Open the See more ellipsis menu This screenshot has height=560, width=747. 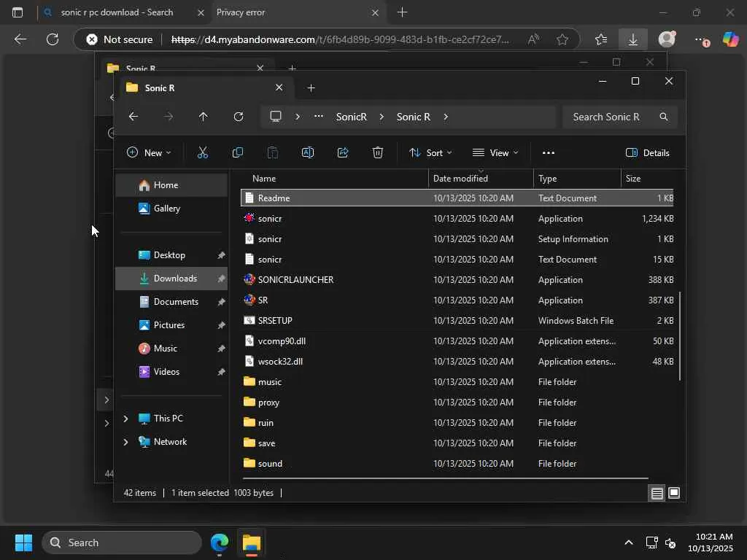click(549, 152)
